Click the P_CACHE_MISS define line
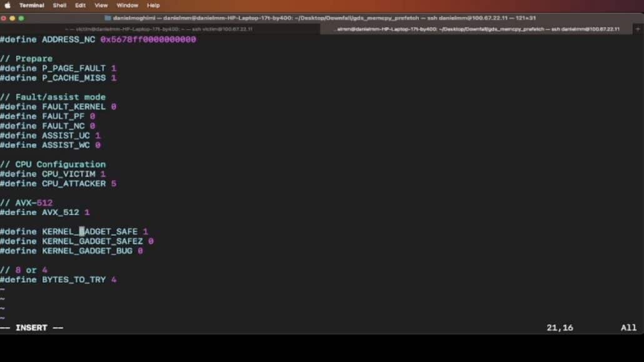Viewport: 644px width, 362px height. point(58,78)
